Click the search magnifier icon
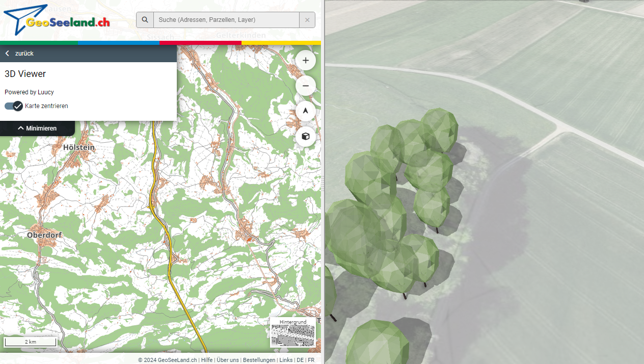The width and height of the screenshot is (644, 364). 145,20
